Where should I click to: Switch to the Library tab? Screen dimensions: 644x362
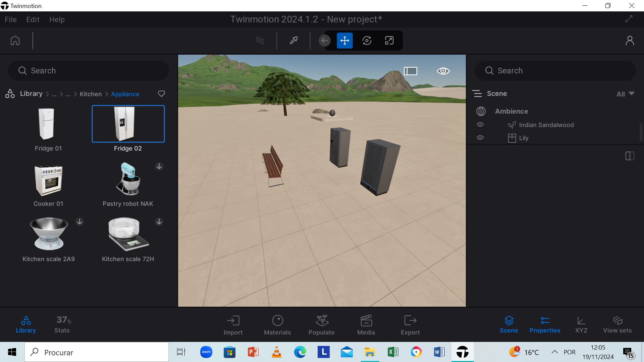[26, 324]
